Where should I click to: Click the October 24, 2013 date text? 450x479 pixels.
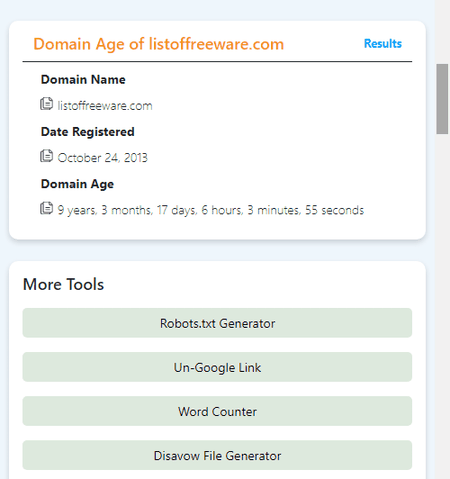click(x=102, y=158)
